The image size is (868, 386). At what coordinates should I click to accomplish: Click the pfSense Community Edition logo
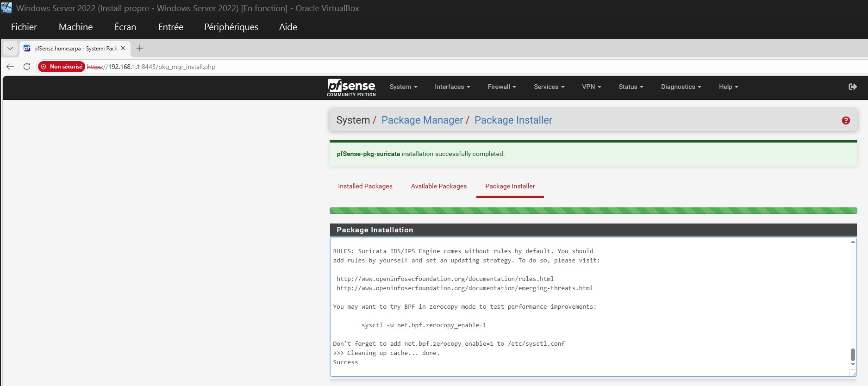351,87
